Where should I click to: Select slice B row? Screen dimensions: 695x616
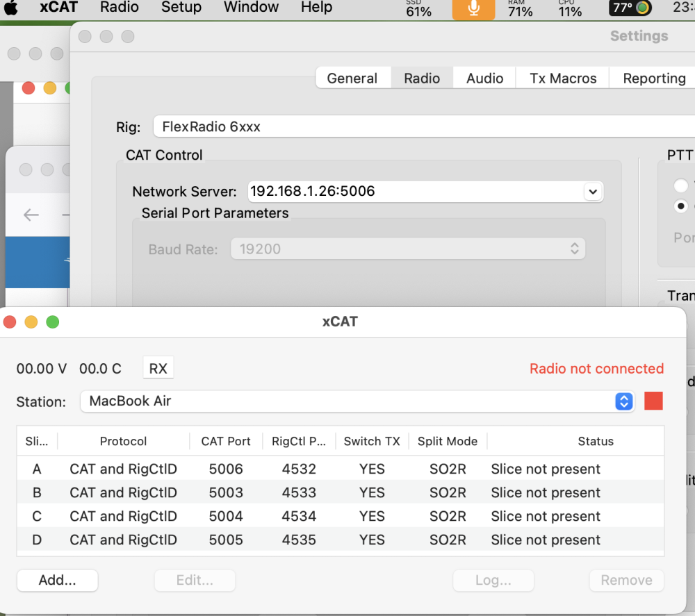341,492
